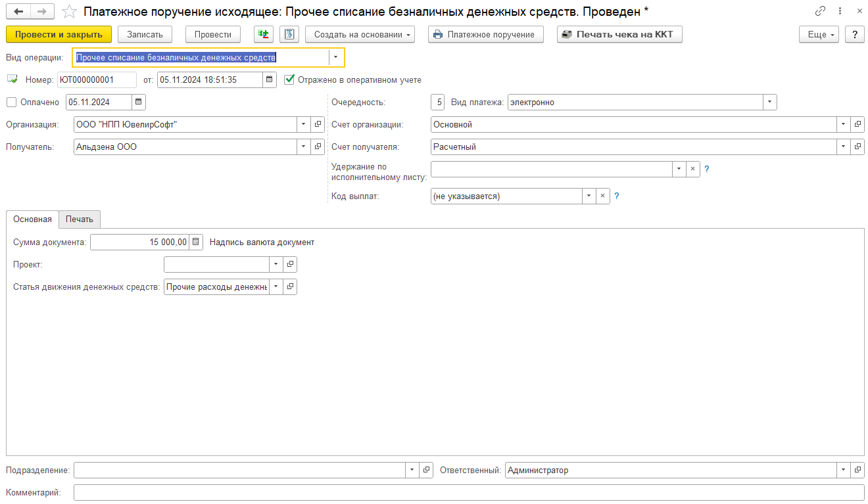The height and width of the screenshot is (504, 868).
Task: Open Получатель record with open button
Action: click(318, 147)
